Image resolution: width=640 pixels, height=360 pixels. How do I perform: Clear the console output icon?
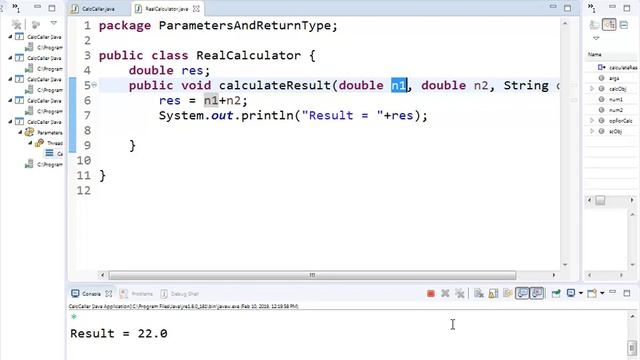click(x=479, y=293)
